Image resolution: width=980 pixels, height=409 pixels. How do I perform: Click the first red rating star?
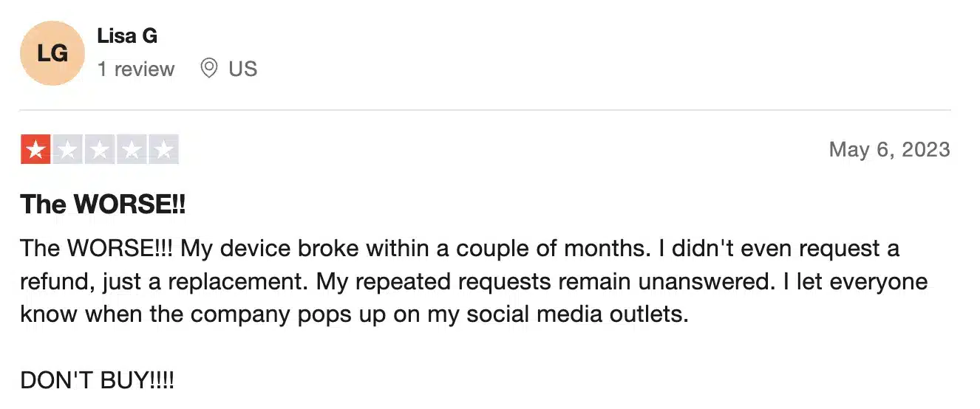tap(35, 151)
